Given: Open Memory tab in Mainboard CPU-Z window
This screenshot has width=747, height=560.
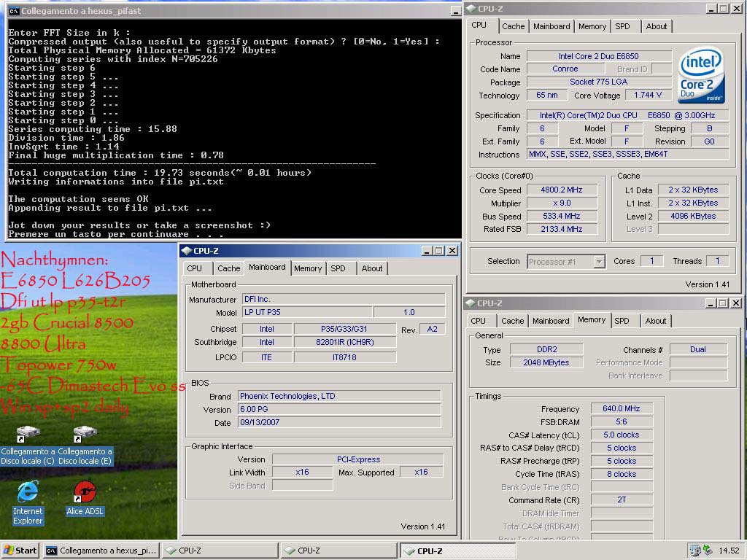Looking at the screenshot, I should pyautogui.click(x=308, y=268).
